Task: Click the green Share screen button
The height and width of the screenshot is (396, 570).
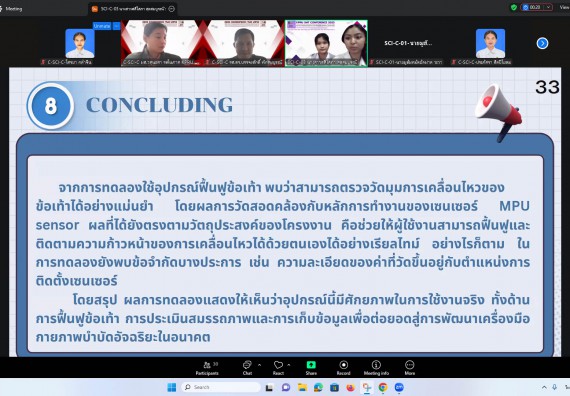Action: pyautogui.click(x=311, y=368)
